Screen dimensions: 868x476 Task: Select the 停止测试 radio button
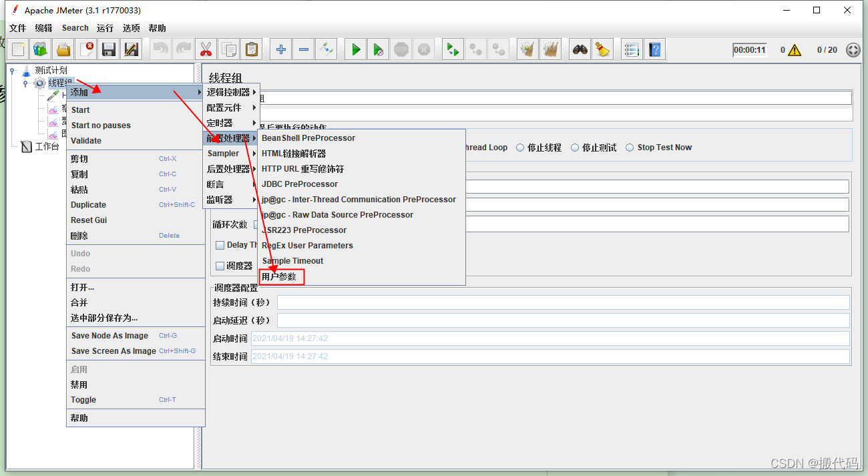pos(575,148)
